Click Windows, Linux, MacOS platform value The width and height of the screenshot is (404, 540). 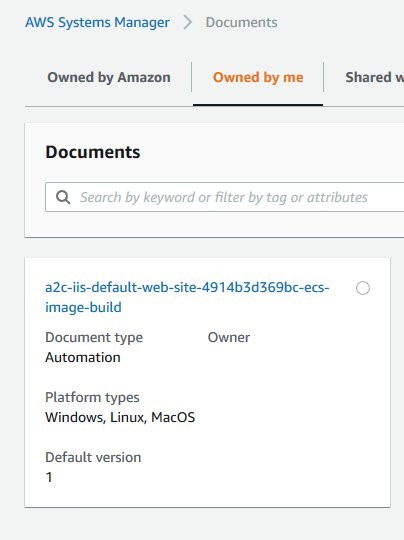coord(120,417)
